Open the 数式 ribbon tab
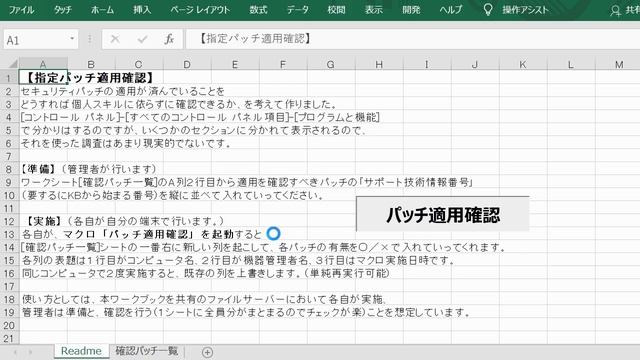Viewport: 640px width, 360px height. pyautogui.click(x=258, y=10)
